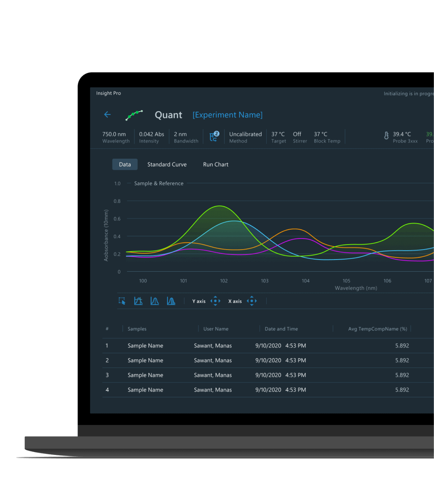Click the peak center line chart tool

[x=155, y=301]
